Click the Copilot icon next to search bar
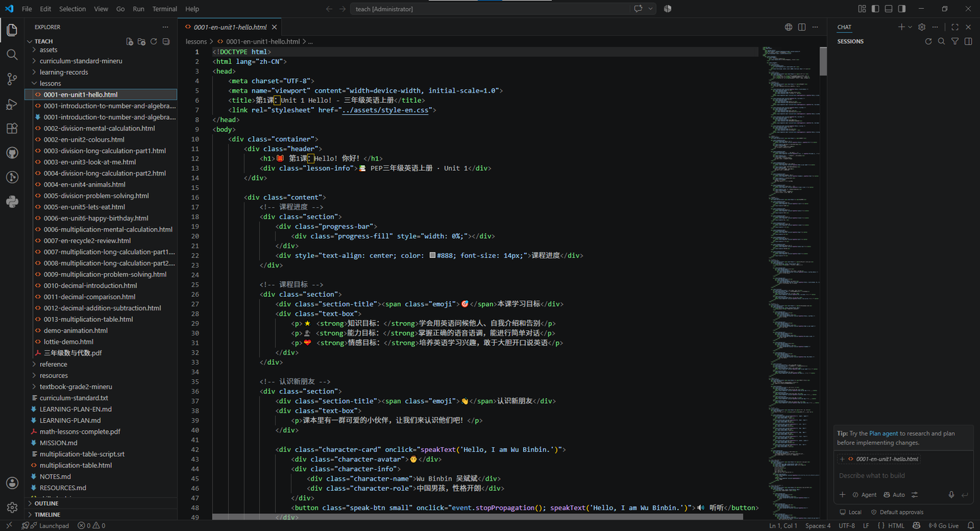The width and height of the screenshot is (980, 531). [x=668, y=9]
